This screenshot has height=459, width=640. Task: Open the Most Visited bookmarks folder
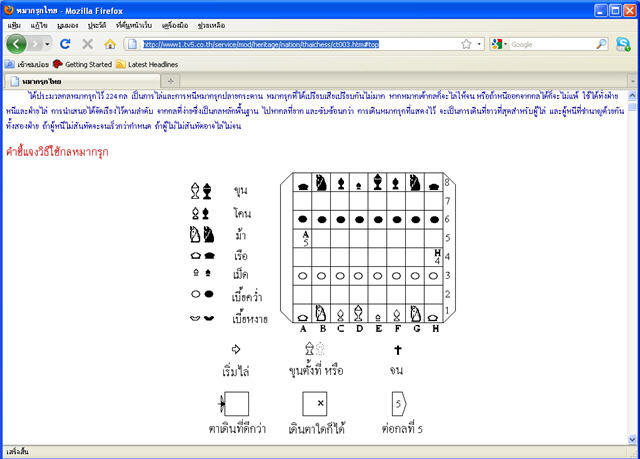(27, 64)
